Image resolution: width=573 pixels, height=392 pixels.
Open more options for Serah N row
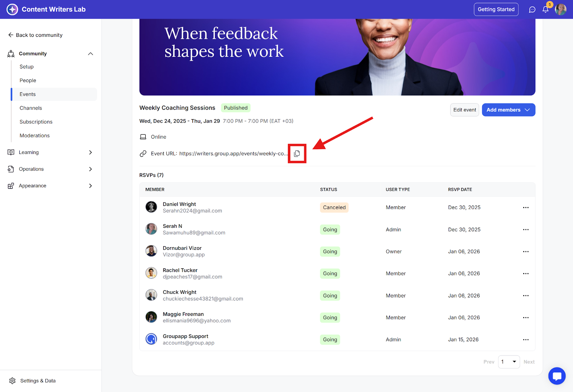click(x=526, y=229)
